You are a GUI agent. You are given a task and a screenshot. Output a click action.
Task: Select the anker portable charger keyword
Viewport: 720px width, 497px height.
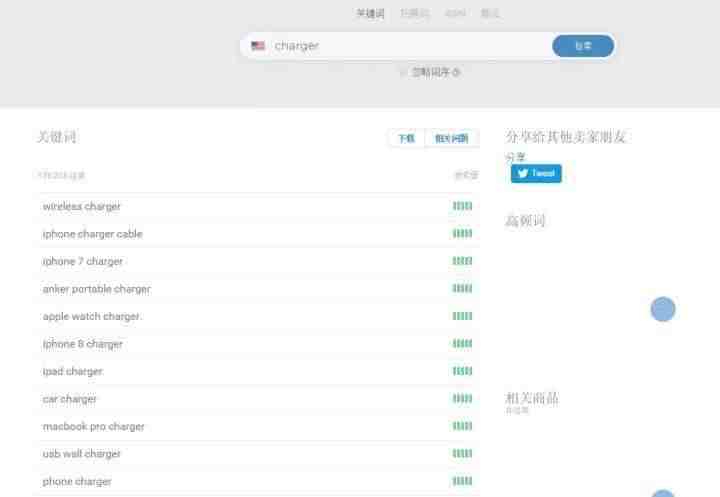point(97,289)
